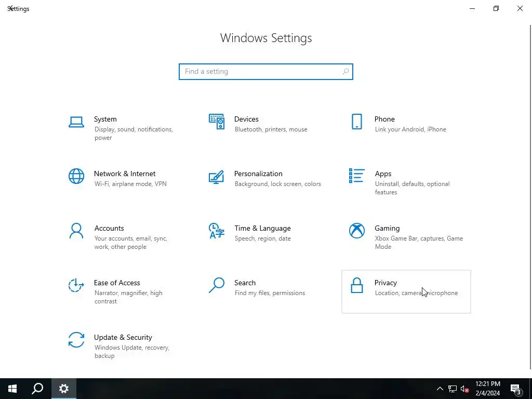Click the Search category title text
The height and width of the screenshot is (399, 532).
pos(245,283)
